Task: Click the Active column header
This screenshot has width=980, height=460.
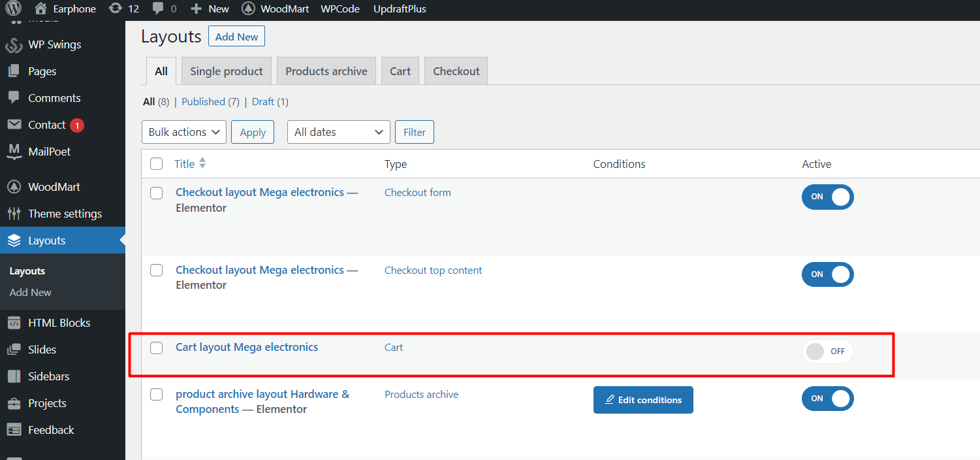Action: pos(817,164)
